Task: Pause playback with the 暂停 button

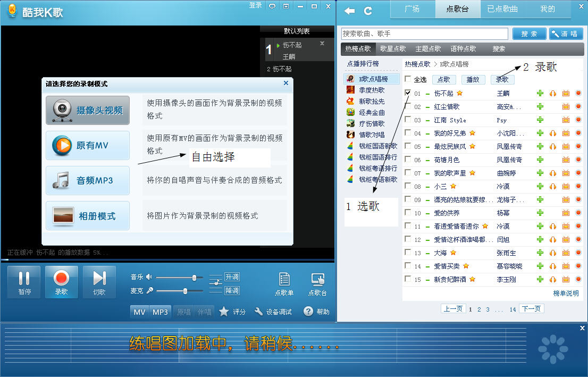Action: (x=24, y=282)
